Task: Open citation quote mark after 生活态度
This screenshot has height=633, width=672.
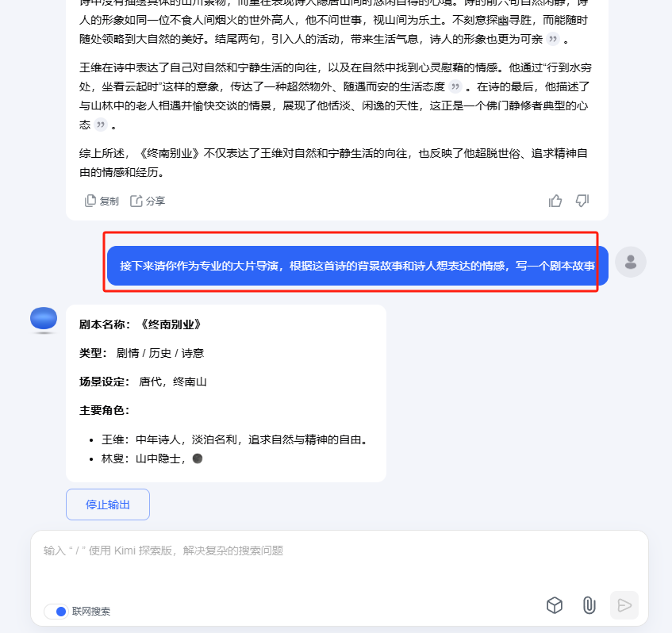Action: pyautogui.click(x=455, y=87)
